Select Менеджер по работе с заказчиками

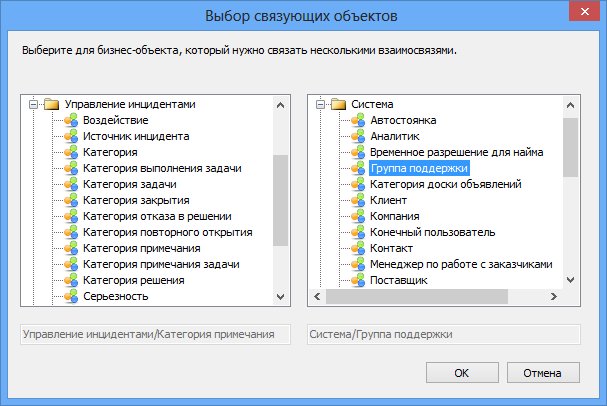tap(461, 264)
